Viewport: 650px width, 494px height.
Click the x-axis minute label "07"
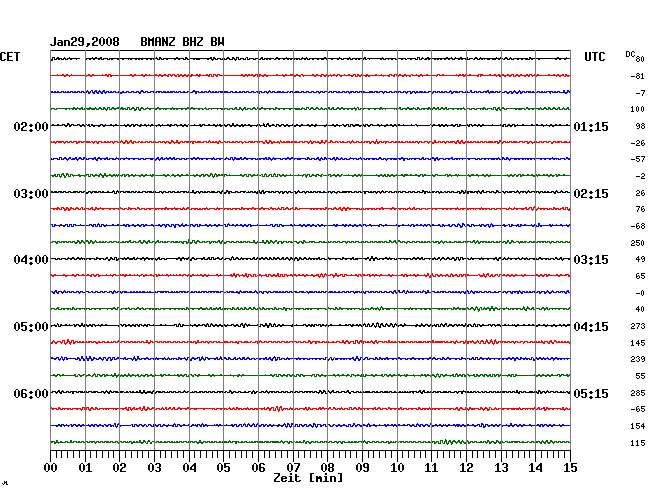293,468
